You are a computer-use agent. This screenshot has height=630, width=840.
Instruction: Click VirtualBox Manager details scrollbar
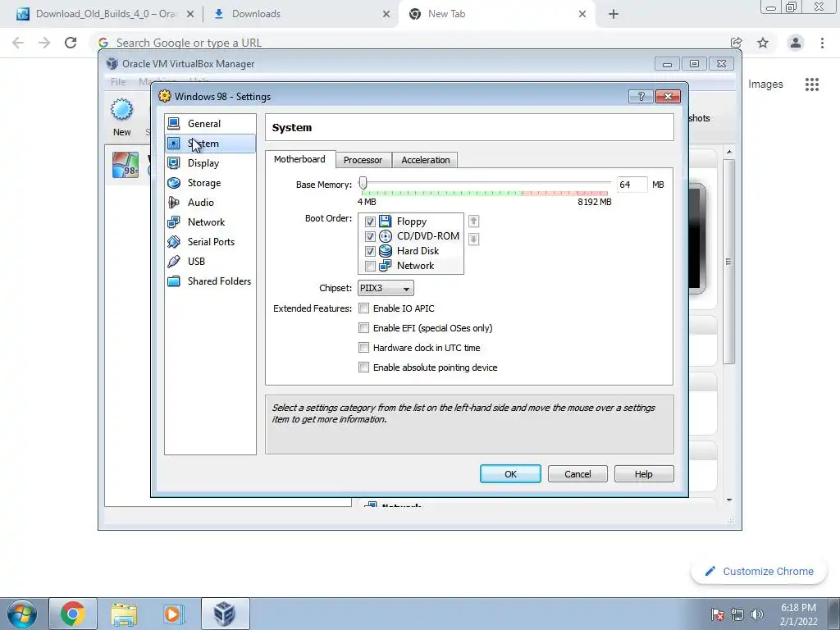pyautogui.click(x=728, y=262)
